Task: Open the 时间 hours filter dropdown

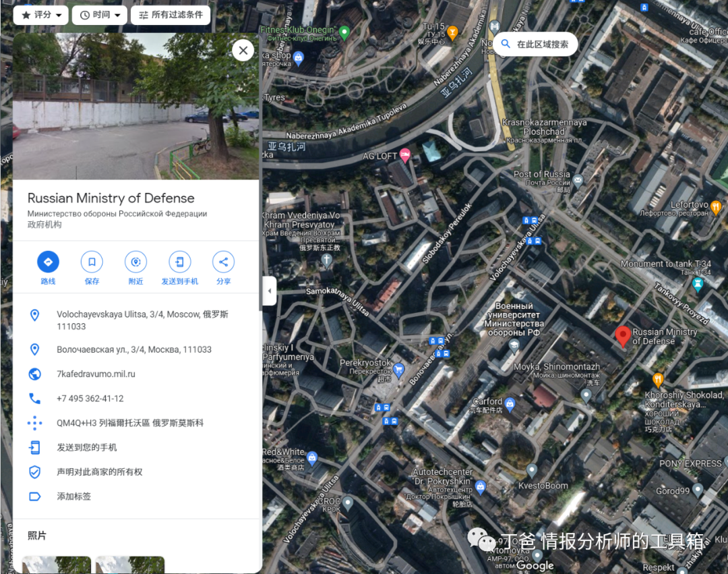Action: (x=100, y=15)
